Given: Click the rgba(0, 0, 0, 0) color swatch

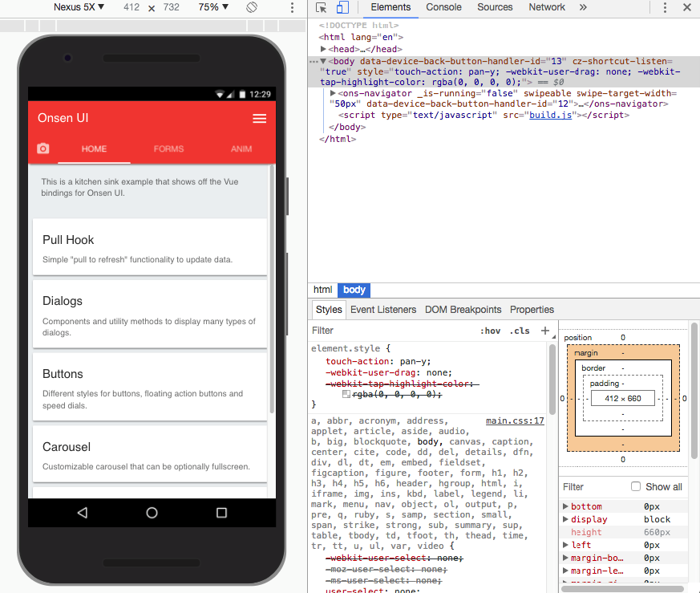Looking at the screenshot, I should (346, 394).
